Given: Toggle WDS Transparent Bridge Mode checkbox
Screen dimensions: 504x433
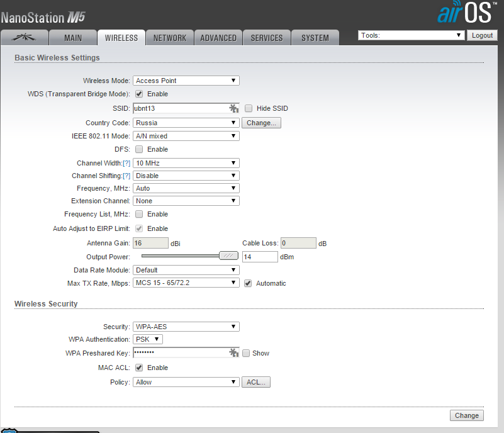Looking at the screenshot, I should click(139, 94).
